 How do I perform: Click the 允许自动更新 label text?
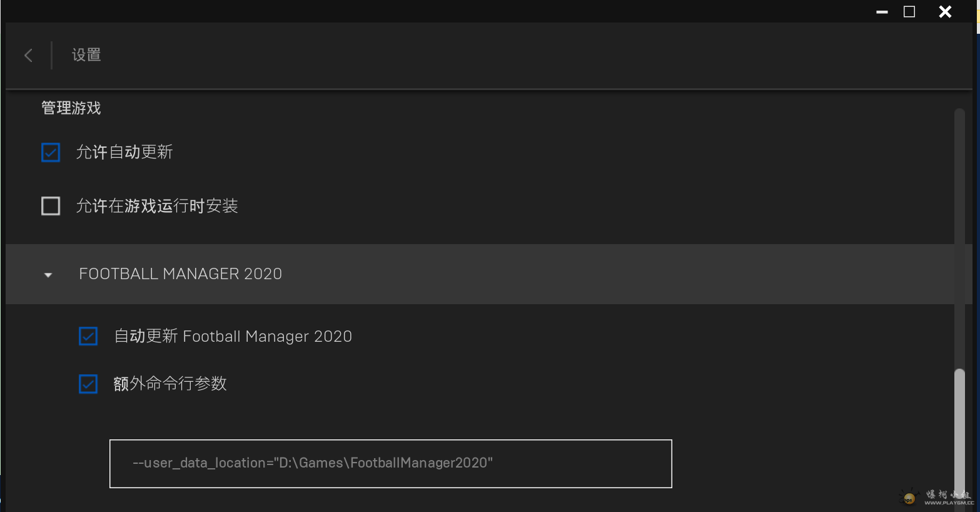point(124,152)
